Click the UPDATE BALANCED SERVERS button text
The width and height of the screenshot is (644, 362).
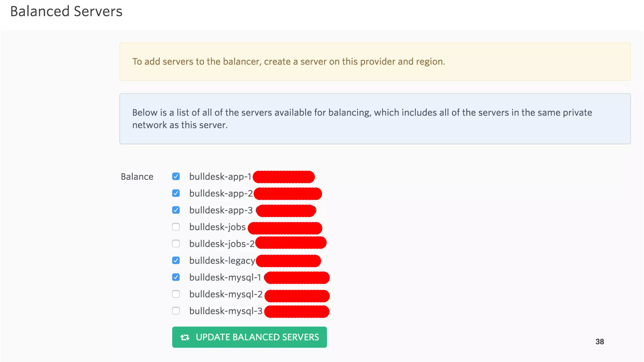[x=257, y=337]
